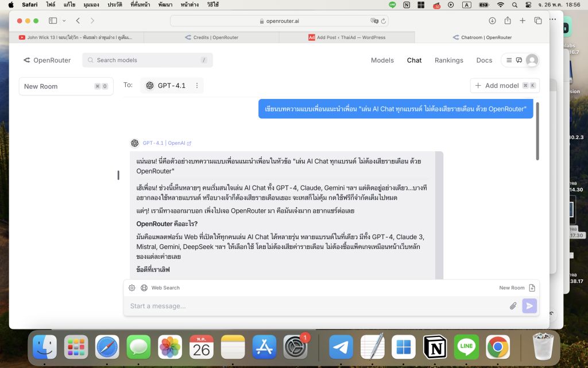Image resolution: width=588 pixels, height=368 pixels.
Task: Click the Notion icon in menu bar
Action: point(407,5)
